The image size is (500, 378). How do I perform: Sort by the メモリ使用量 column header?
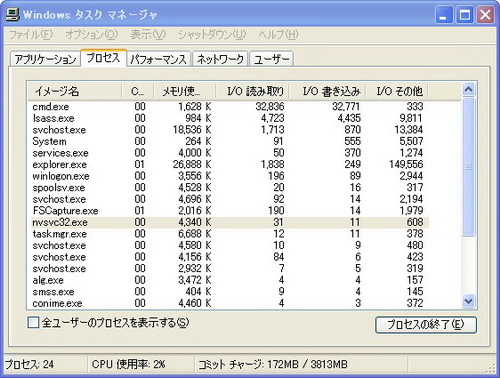(x=185, y=91)
